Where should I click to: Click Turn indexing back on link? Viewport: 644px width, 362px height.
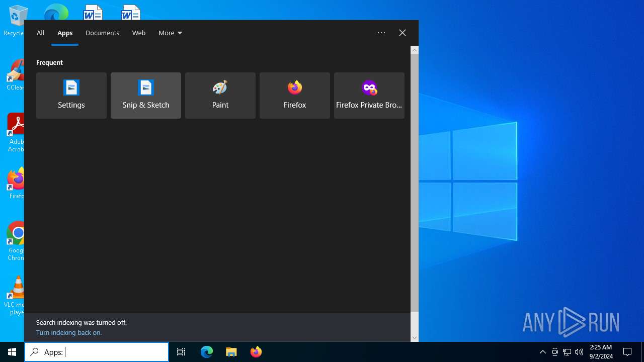pos(69,333)
